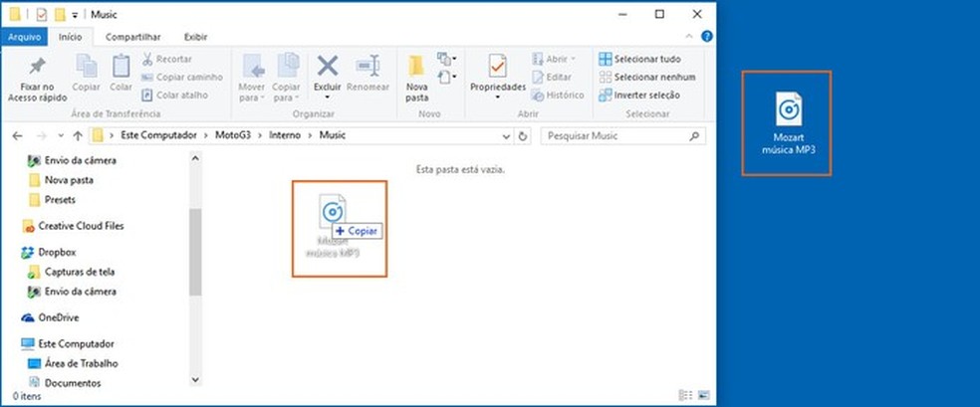Select the Recortar scissors option
Screen dimensions: 980x407
(x=167, y=59)
